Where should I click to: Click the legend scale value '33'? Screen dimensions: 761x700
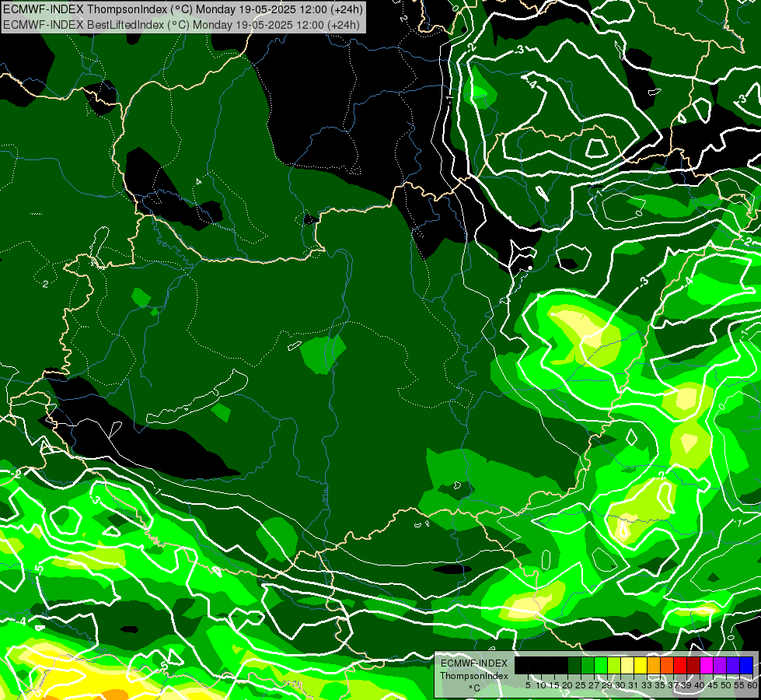click(647, 685)
